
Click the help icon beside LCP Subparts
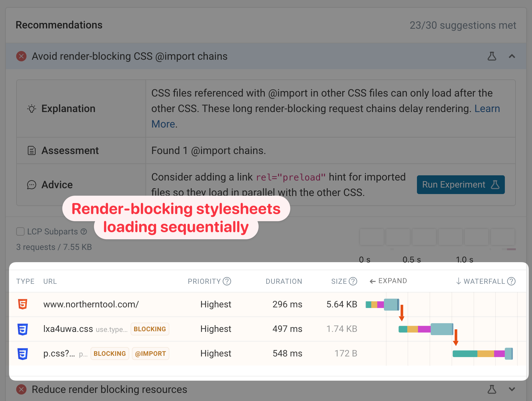[84, 231]
